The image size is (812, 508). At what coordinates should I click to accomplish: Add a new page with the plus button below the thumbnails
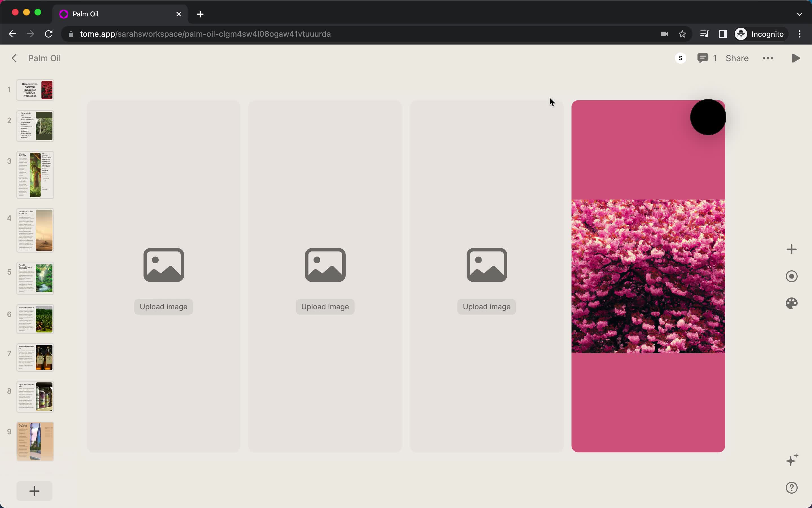pyautogui.click(x=34, y=491)
